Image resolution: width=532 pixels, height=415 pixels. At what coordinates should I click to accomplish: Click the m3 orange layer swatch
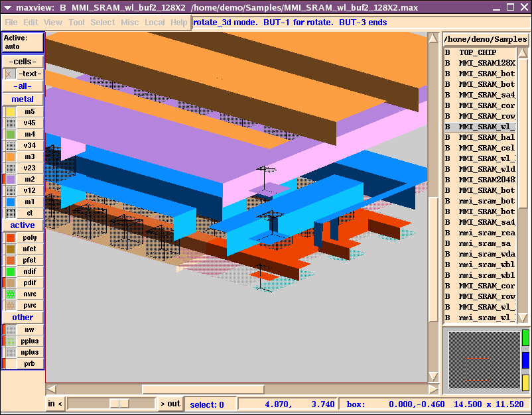(11, 157)
